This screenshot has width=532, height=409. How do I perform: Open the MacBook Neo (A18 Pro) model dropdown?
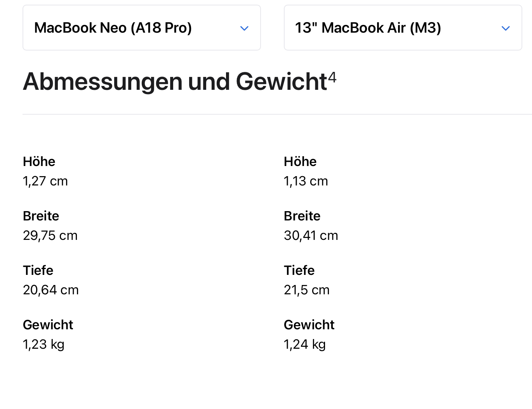[141, 28]
